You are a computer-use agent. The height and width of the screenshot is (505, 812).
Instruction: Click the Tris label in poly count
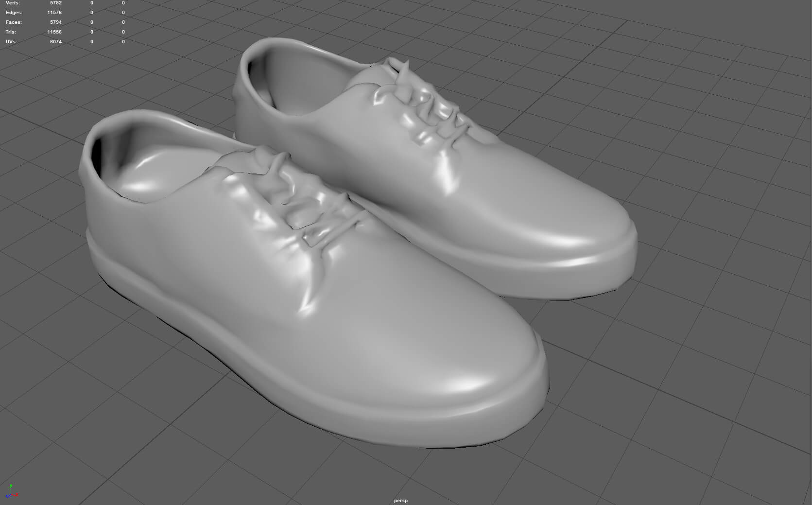[11, 32]
